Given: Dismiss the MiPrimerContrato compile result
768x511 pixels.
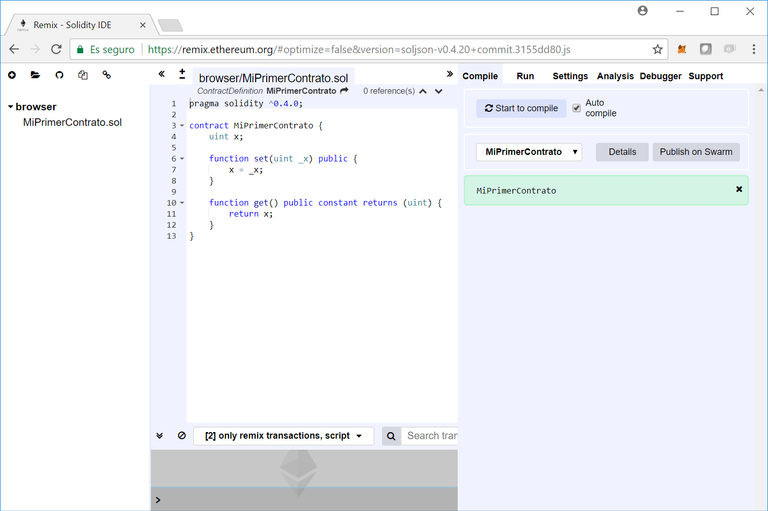Looking at the screenshot, I should click(x=739, y=189).
